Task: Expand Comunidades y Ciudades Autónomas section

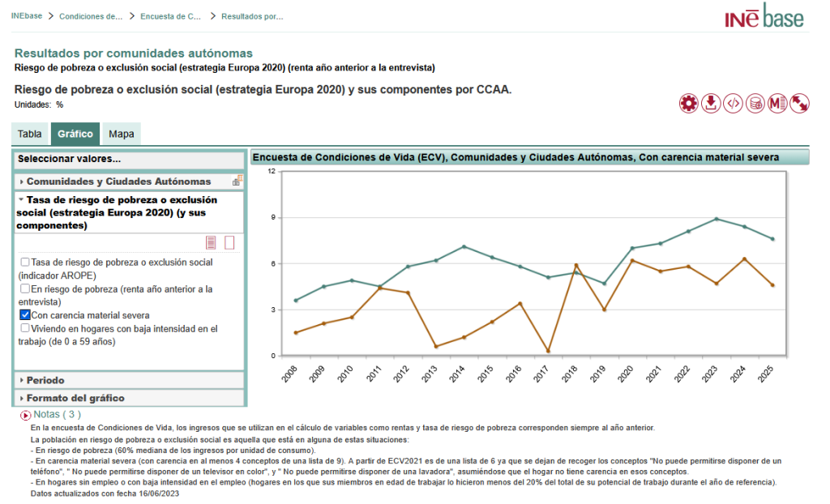Action: [118, 182]
